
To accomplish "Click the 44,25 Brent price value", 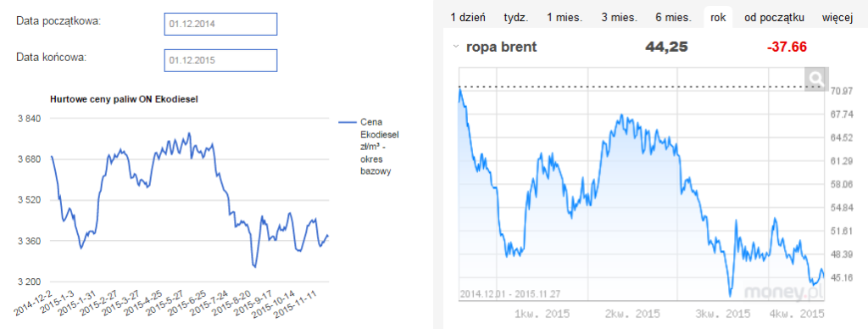I will (666, 47).
